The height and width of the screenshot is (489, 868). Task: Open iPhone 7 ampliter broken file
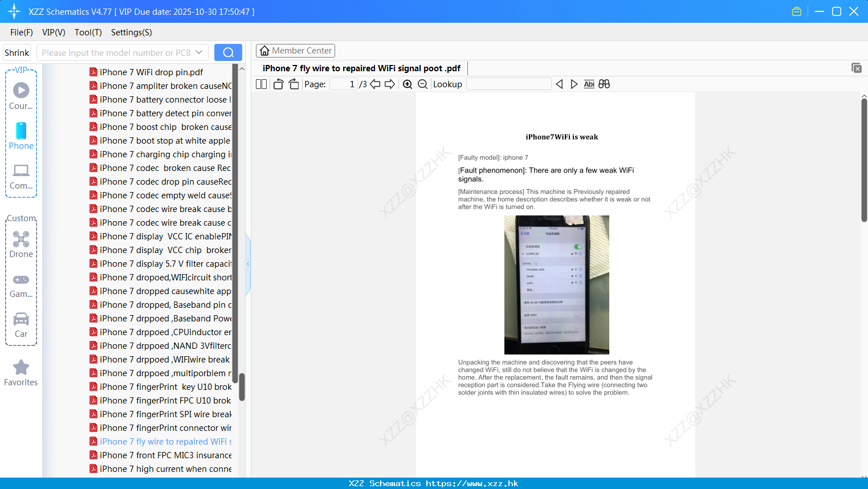[161, 85]
